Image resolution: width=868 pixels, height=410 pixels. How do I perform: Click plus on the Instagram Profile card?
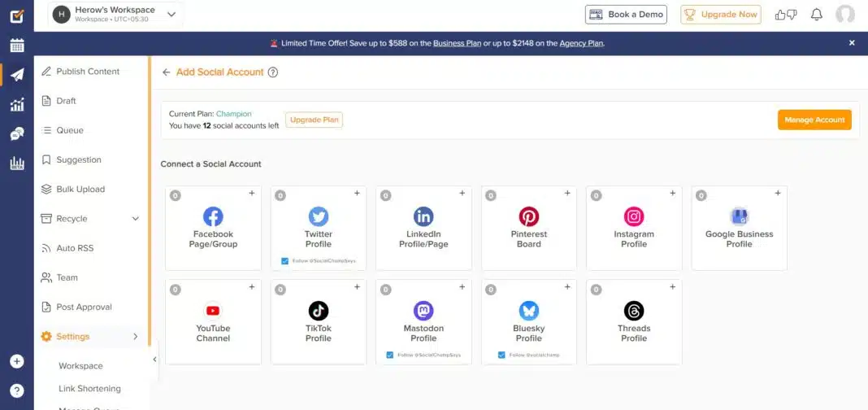(673, 194)
